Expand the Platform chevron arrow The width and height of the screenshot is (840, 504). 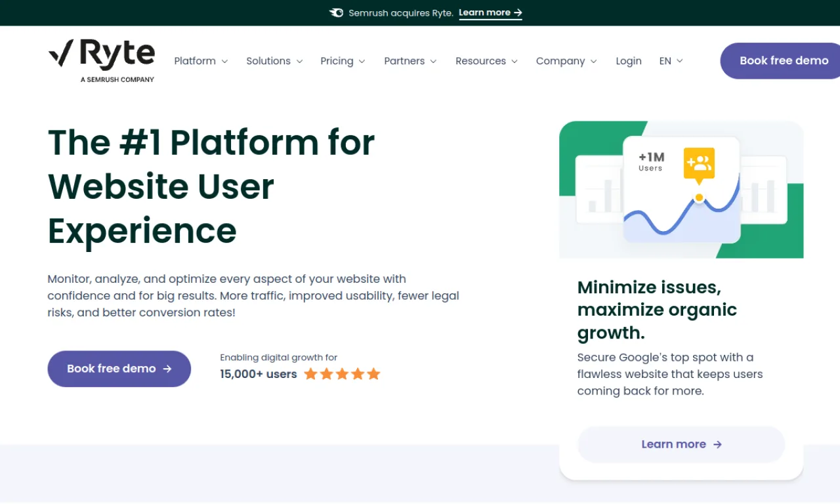point(224,61)
